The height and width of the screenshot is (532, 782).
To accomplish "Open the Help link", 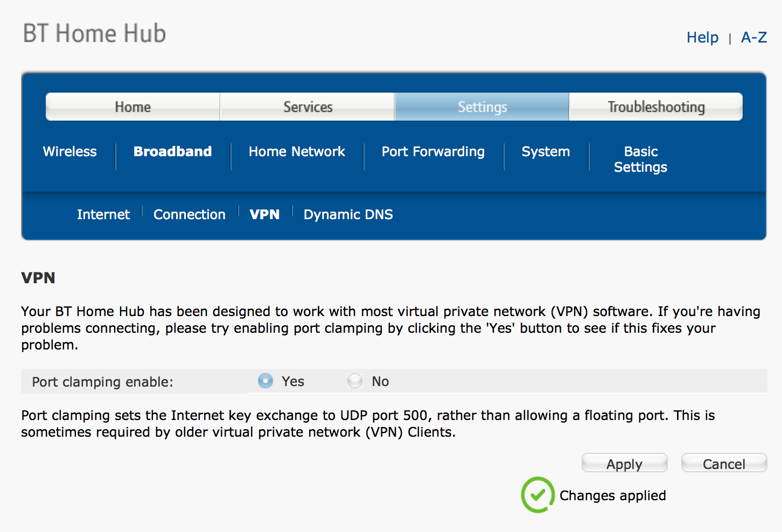I will click(x=702, y=37).
